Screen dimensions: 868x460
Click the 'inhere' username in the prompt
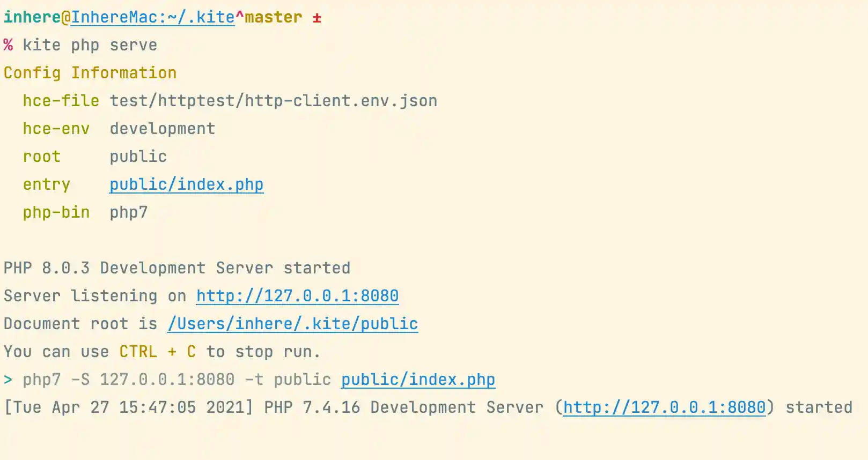pos(32,17)
